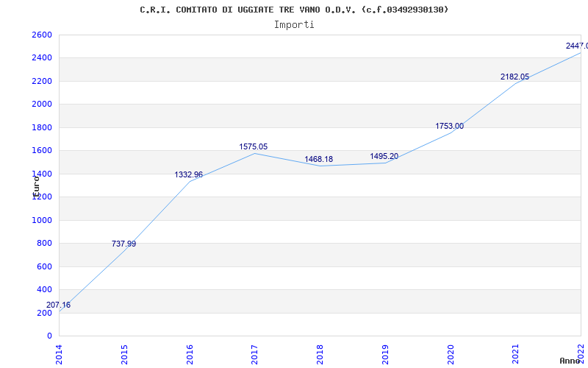The height and width of the screenshot is (368, 588).
Task: Select the 1468.18 data label
Action: coord(318,159)
